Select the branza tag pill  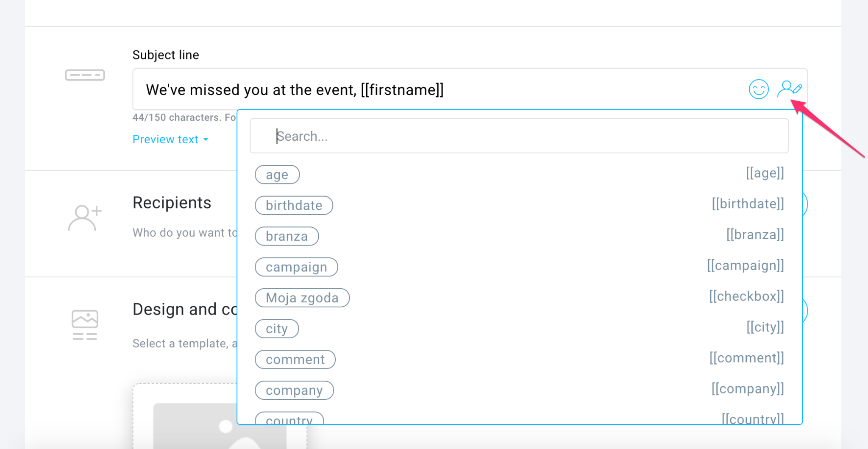pyautogui.click(x=287, y=236)
